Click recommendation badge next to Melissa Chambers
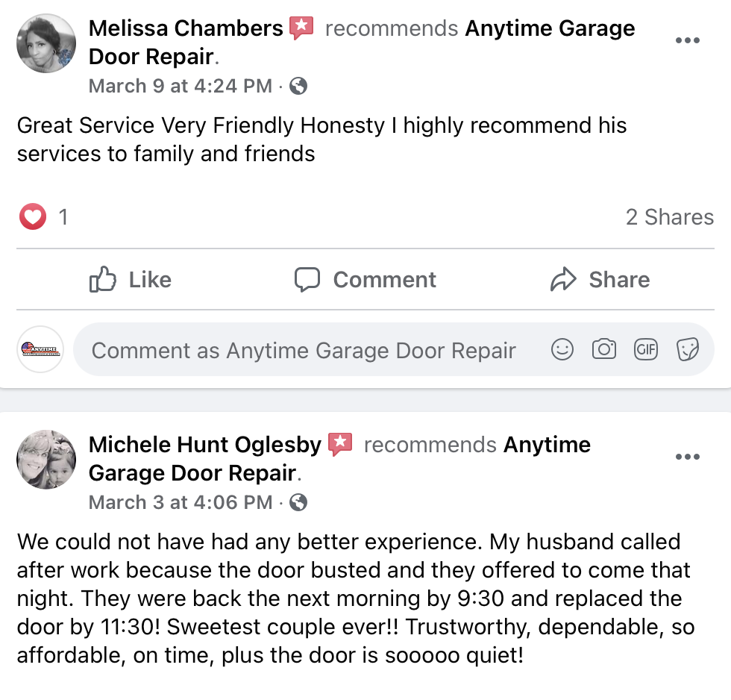 (301, 28)
